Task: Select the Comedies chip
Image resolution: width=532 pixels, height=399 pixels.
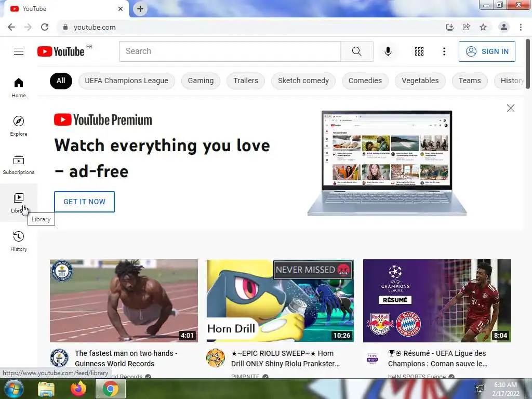Action: (x=365, y=81)
